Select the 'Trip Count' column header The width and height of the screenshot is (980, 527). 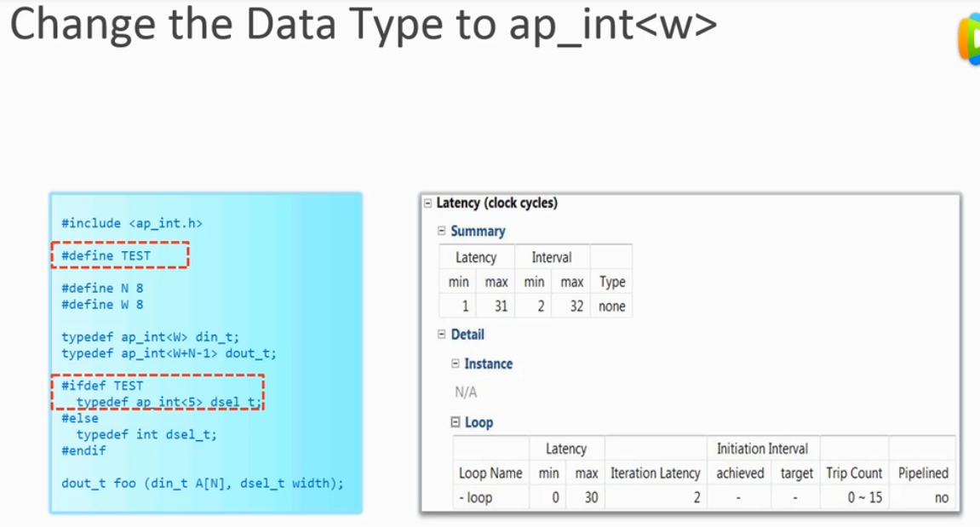point(854,473)
